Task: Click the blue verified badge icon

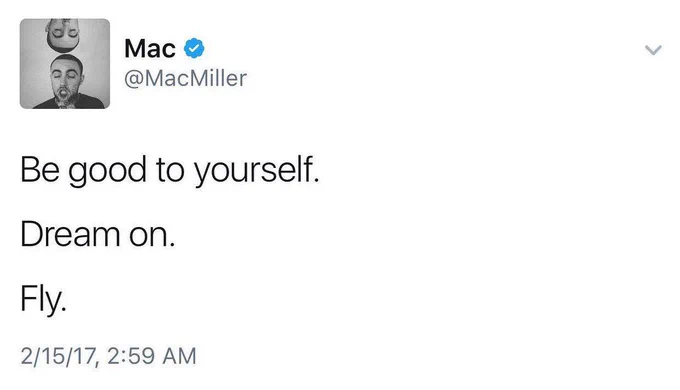Action: click(194, 48)
